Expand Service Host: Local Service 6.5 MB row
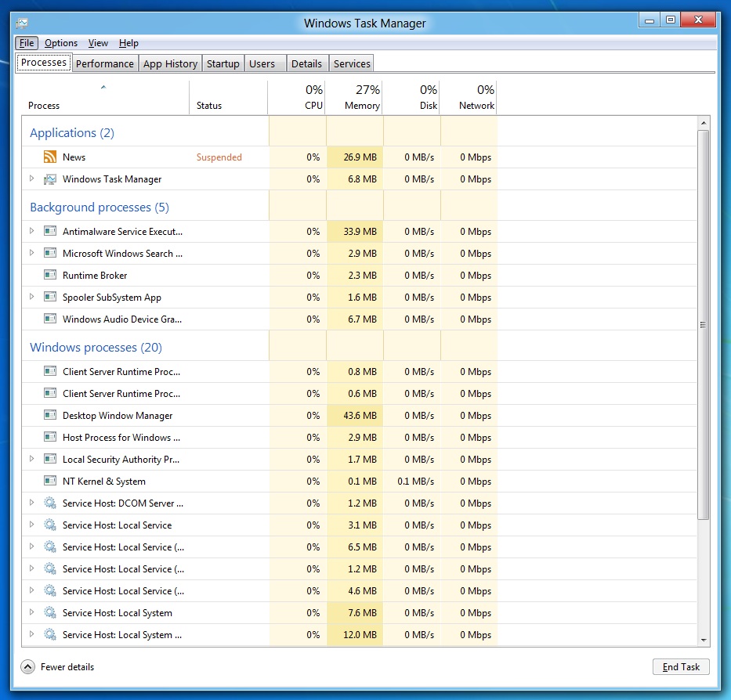Viewport: 731px width, 700px height. click(x=31, y=547)
